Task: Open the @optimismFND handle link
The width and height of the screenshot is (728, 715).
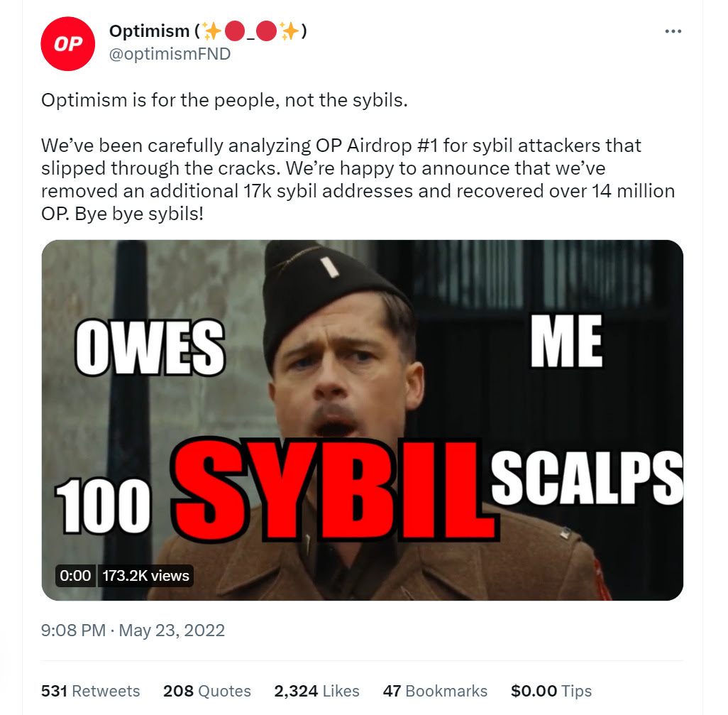Action: pos(170,54)
